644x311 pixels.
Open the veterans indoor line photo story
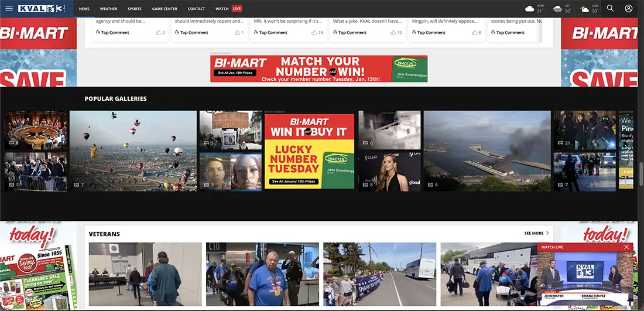coord(145,274)
